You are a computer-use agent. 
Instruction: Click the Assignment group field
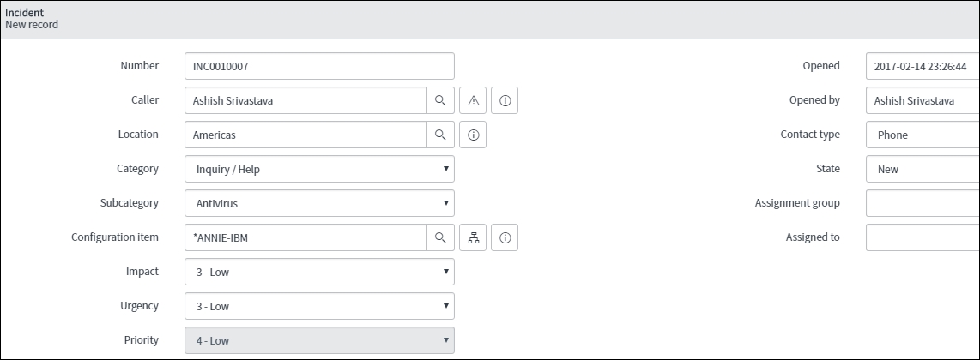point(923,203)
